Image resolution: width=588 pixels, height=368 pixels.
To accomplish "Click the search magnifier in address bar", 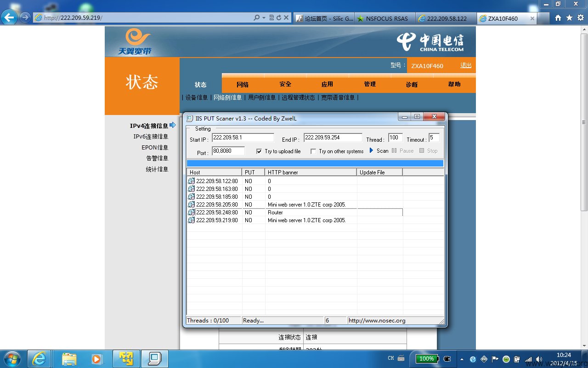I will [257, 17].
